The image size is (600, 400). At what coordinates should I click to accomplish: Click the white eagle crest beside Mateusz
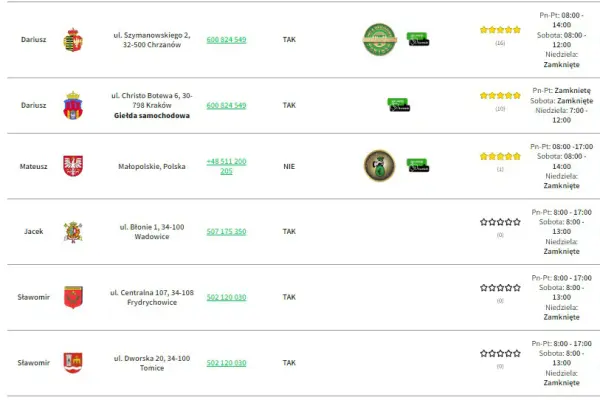73,166
